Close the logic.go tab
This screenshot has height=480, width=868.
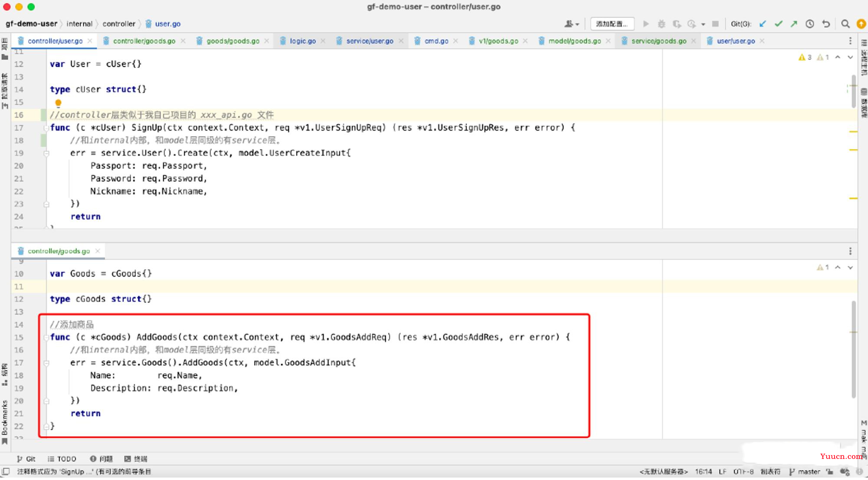(323, 41)
